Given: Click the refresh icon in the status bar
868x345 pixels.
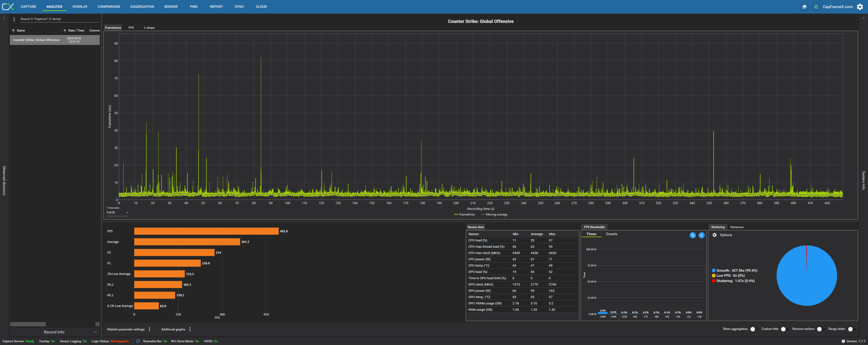Looking at the screenshot, I should (138, 341).
